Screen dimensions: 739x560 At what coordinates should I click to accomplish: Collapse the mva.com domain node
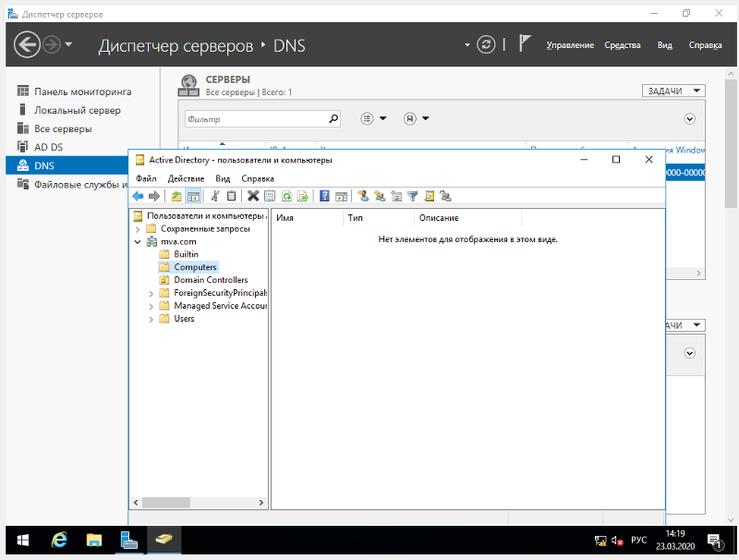tap(138, 242)
